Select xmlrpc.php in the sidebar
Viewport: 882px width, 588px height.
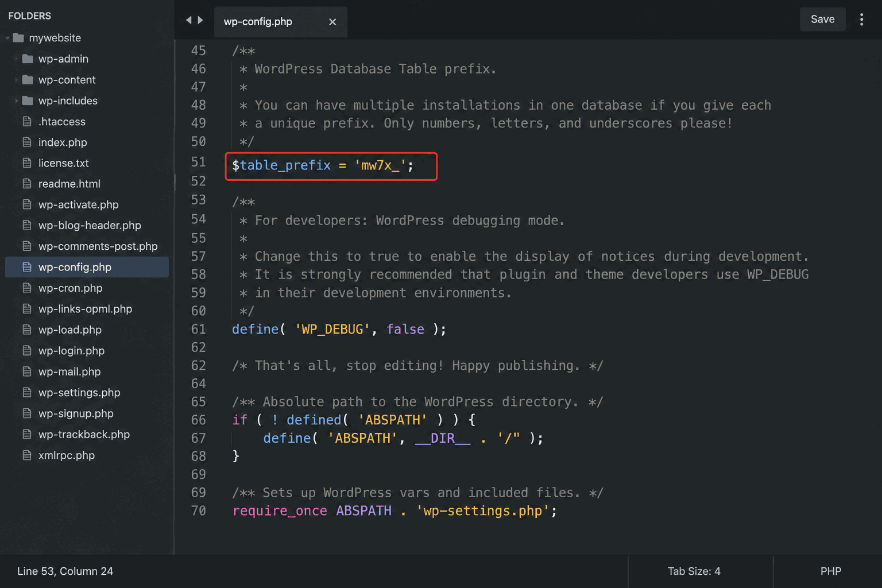[x=67, y=455]
